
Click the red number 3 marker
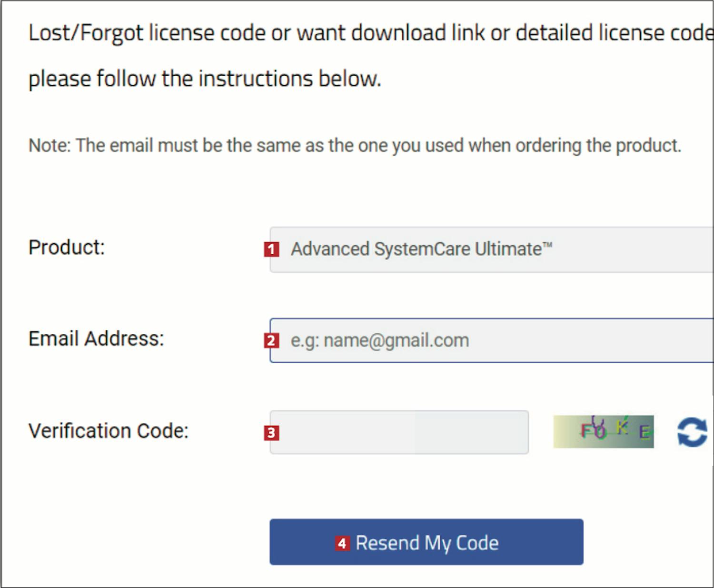[x=272, y=433]
